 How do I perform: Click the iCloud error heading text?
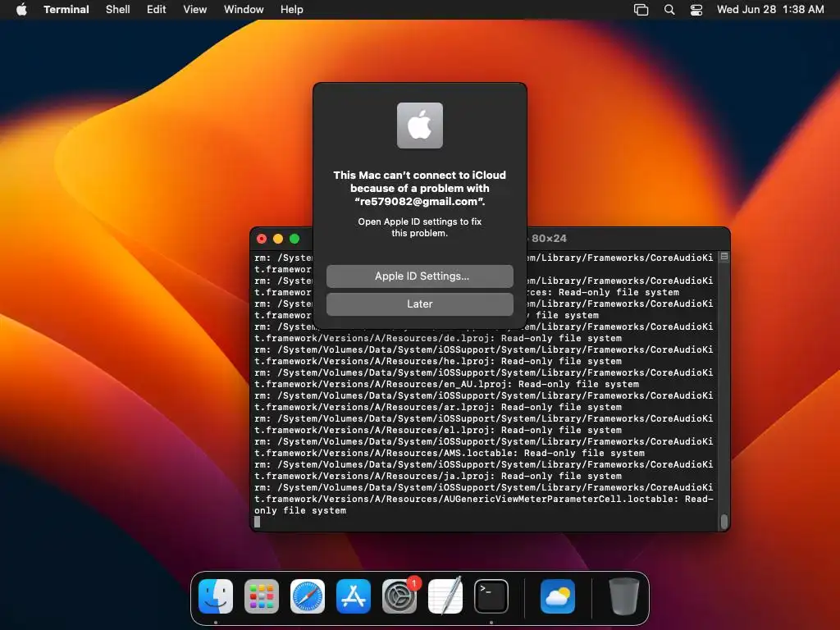tap(419, 188)
